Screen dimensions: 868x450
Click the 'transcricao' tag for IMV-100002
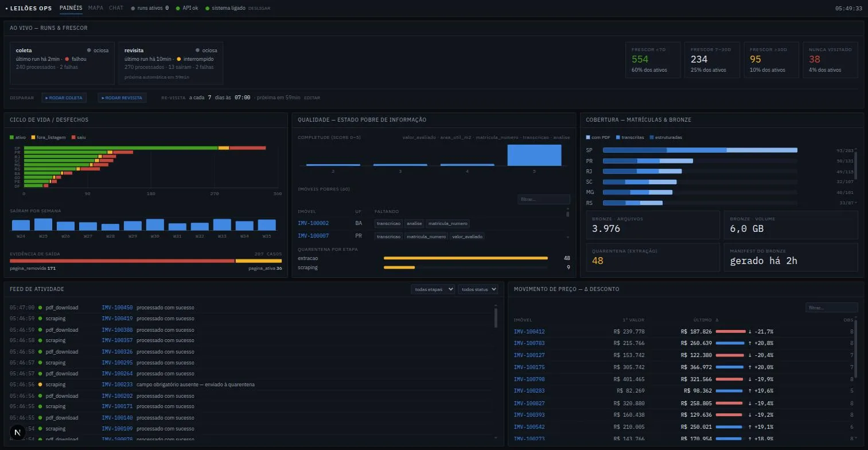pyautogui.click(x=389, y=223)
